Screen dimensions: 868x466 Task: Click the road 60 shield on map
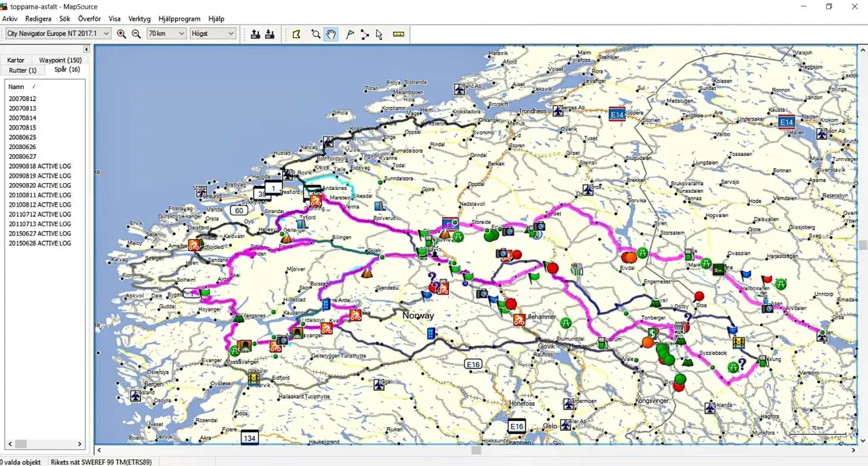pos(238,210)
